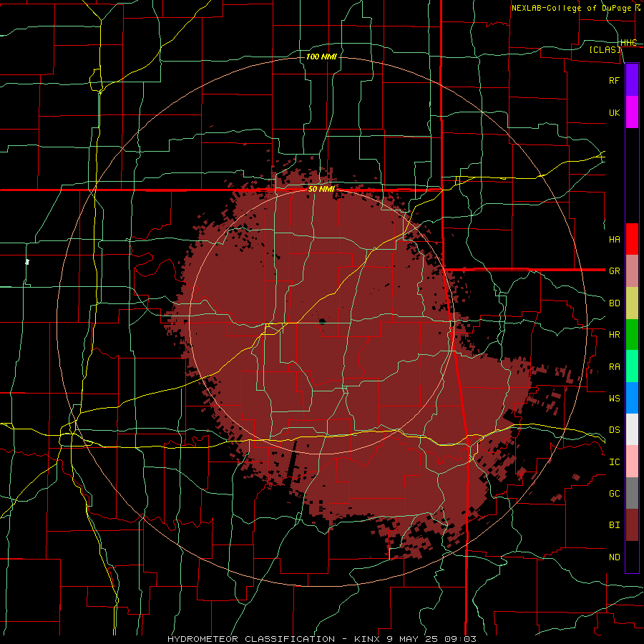Select the BD yellow legend swatch
This screenshot has width=644, height=644.
click(632, 303)
